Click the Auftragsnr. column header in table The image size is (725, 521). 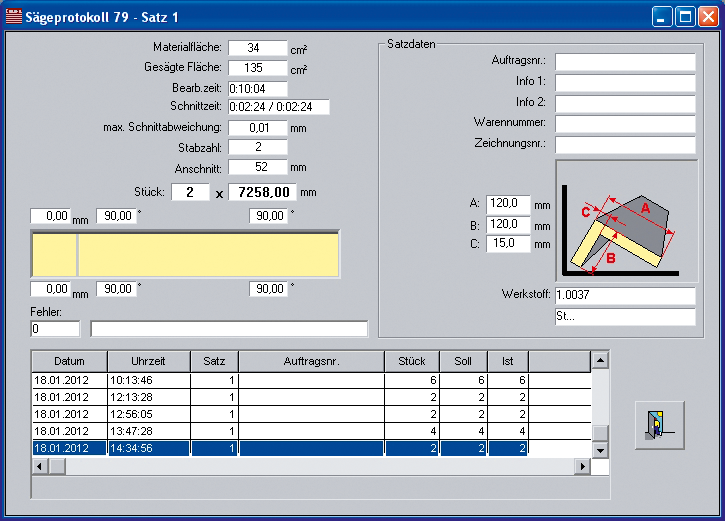(x=312, y=361)
